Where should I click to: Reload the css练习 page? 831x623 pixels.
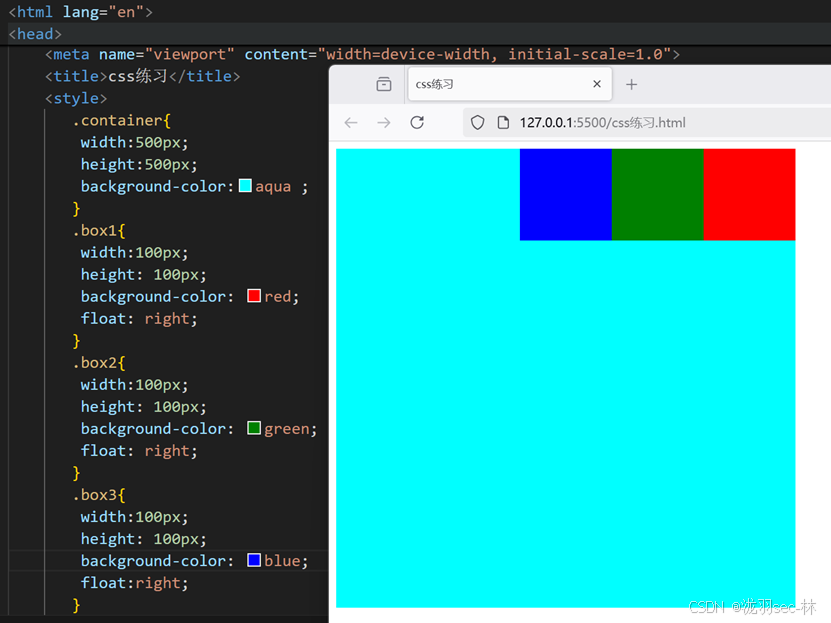pyautogui.click(x=417, y=122)
